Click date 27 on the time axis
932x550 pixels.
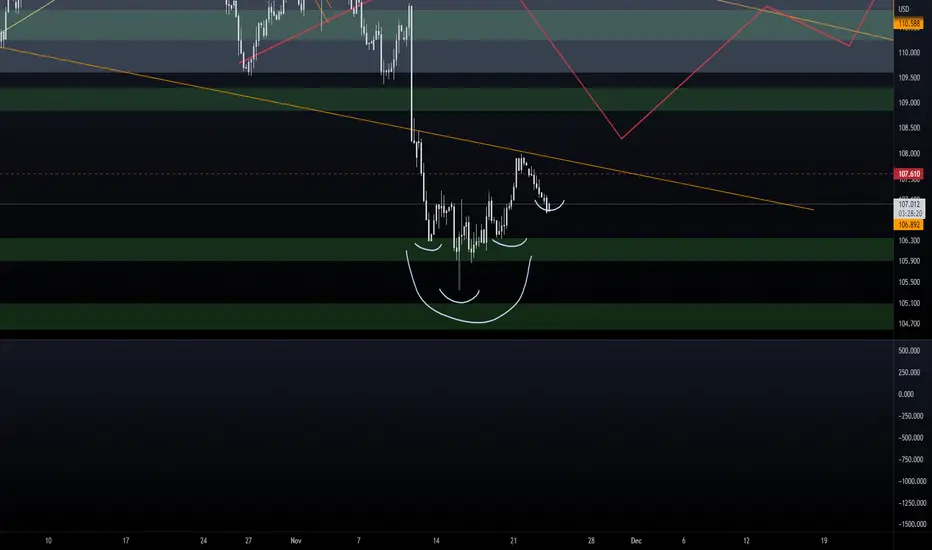click(248, 540)
